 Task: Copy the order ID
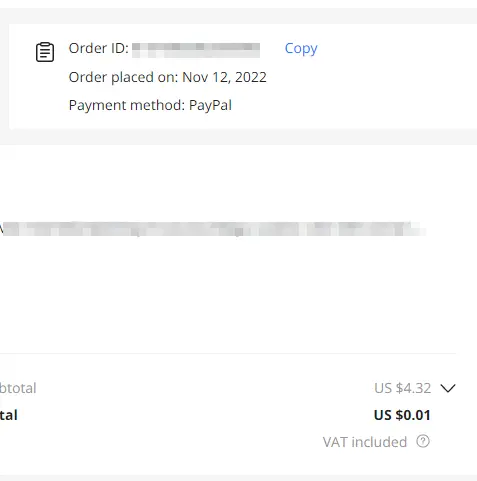[301, 49]
